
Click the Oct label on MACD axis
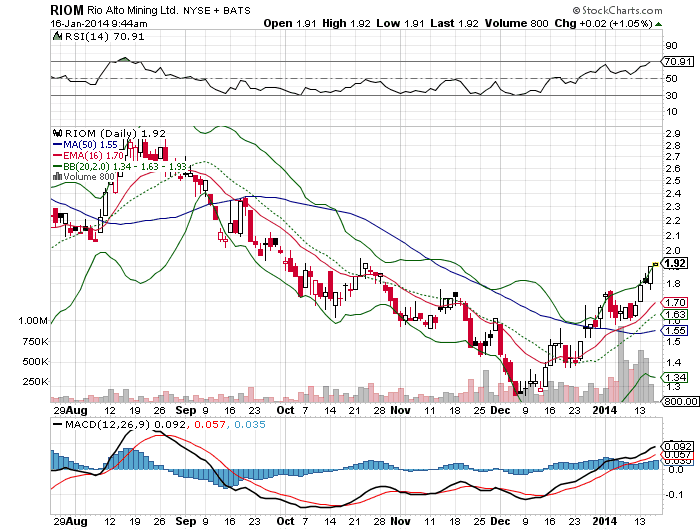point(285,521)
